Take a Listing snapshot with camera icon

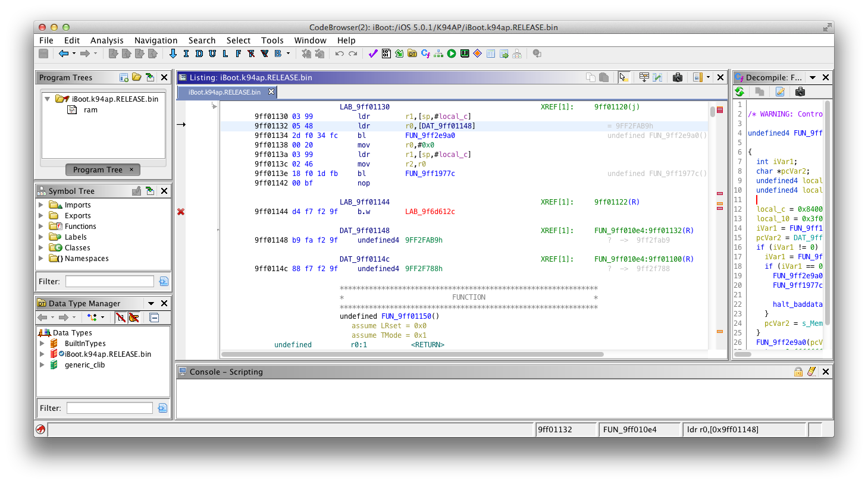point(677,77)
